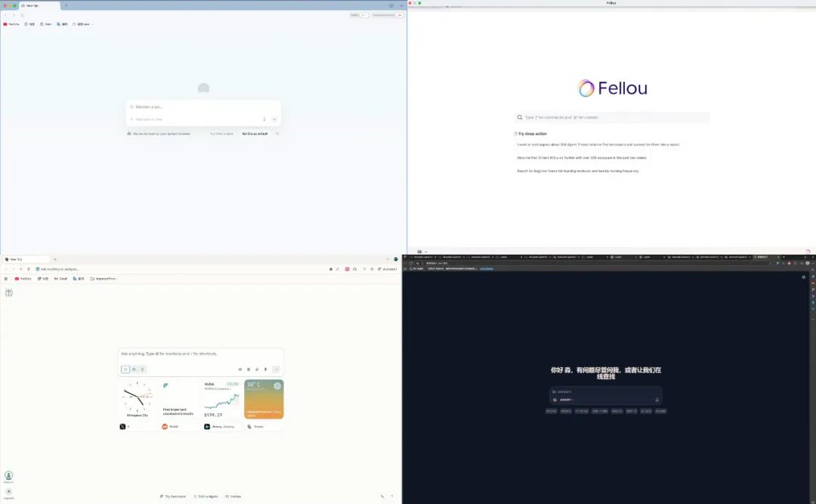
Task: Select the second mode toggle in Comet's ask box
Action: pyautogui.click(x=134, y=369)
